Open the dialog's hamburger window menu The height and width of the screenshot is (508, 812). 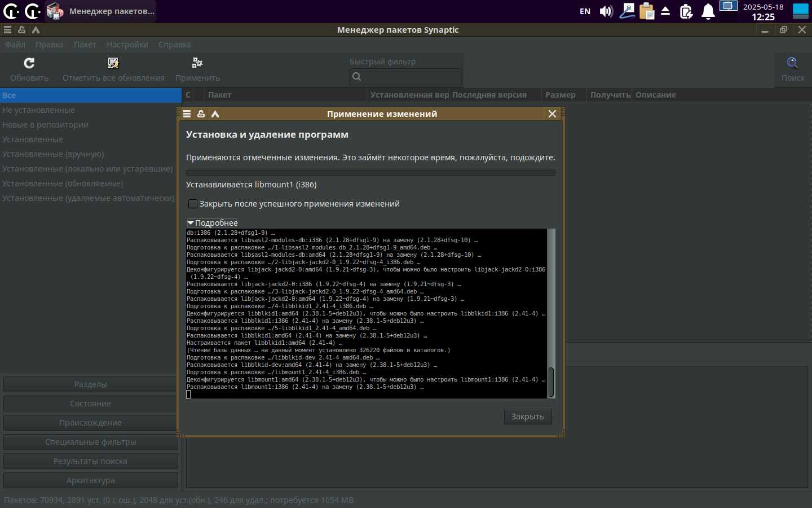pyautogui.click(x=187, y=114)
